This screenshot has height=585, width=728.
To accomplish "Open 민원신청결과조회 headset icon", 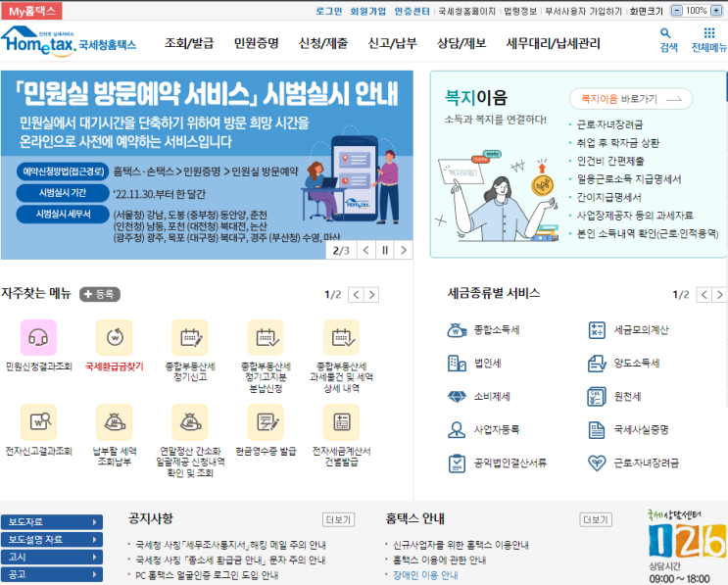I will [x=38, y=337].
